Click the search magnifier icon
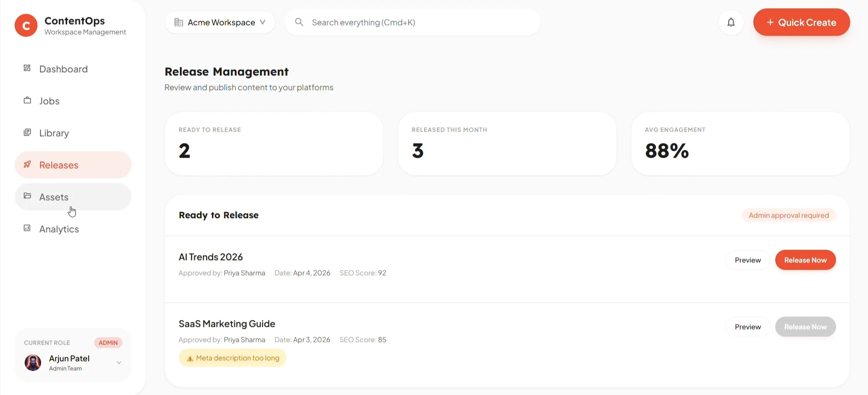868x395 pixels. tap(299, 22)
